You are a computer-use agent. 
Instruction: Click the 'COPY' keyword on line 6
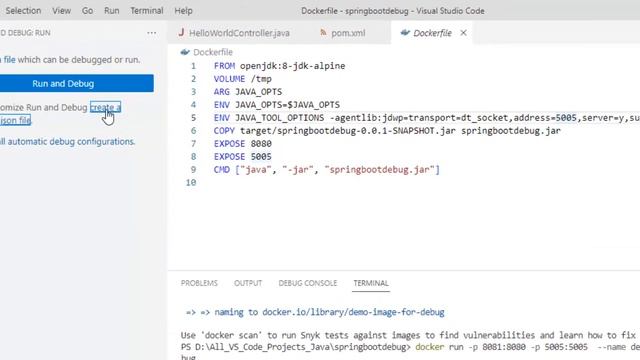coord(224,131)
